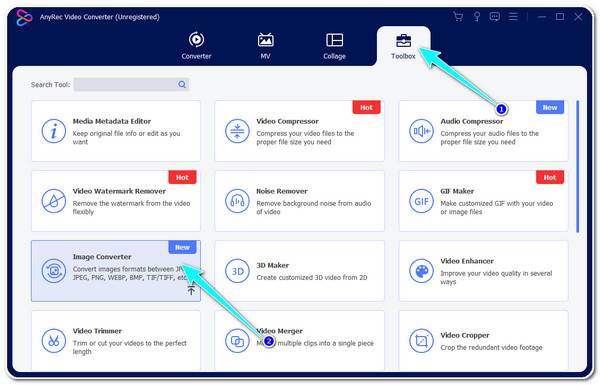Image resolution: width=600 pixels, height=385 pixels.
Task: Click the Video Compressor icon
Action: [x=237, y=131]
